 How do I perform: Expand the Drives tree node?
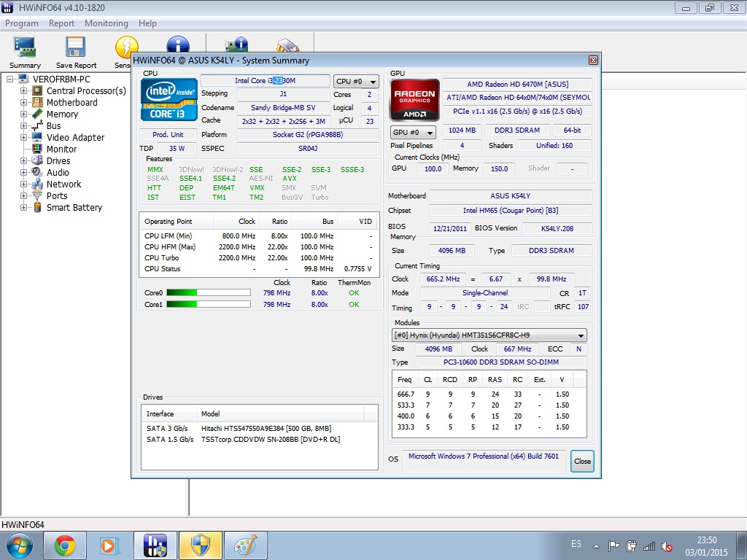(23, 161)
